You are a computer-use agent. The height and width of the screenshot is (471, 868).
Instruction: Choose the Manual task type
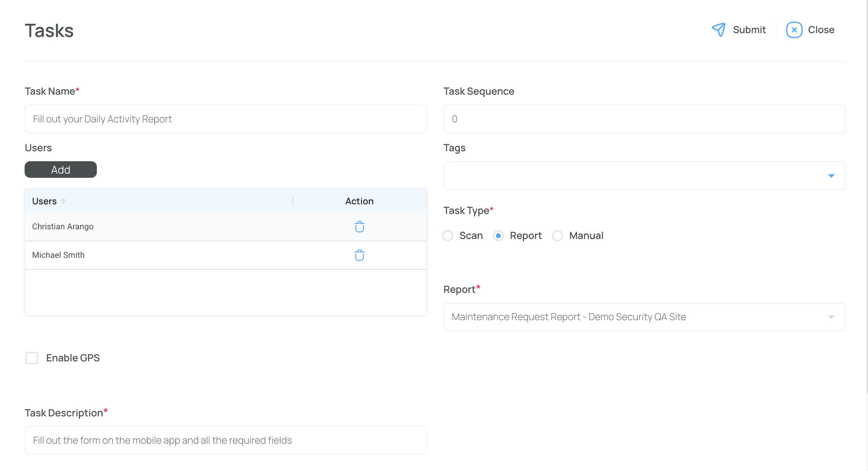pyautogui.click(x=557, y=235)
